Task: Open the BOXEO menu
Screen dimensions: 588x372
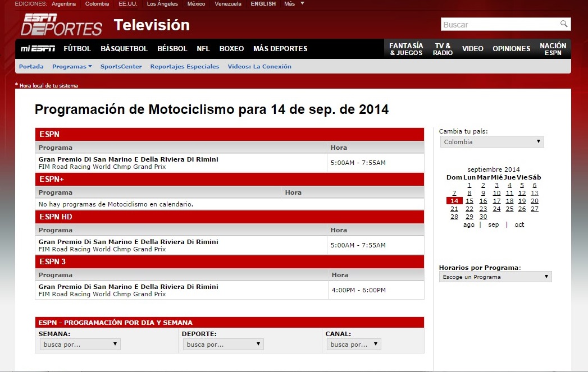Action: pos(231,49)
